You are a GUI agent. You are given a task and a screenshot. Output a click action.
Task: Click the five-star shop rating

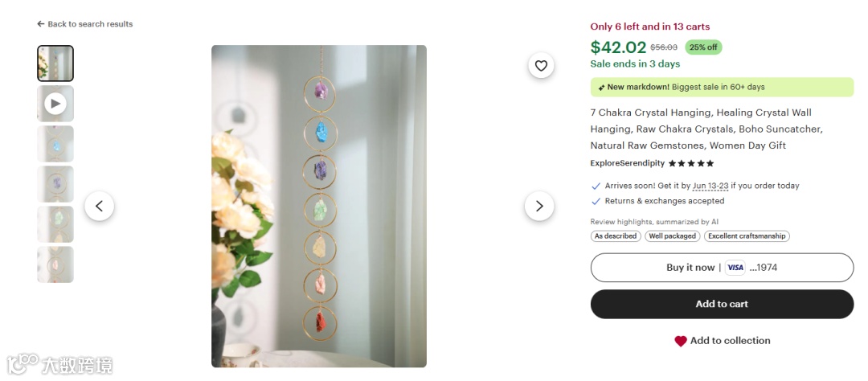(x=691, y=163)
